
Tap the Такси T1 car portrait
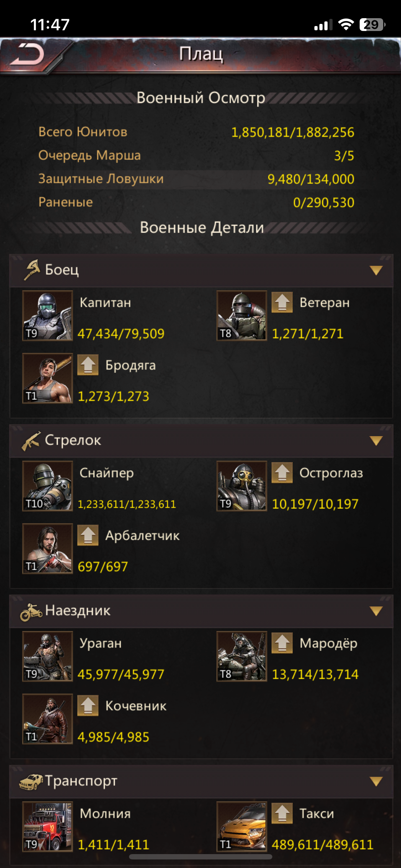tap(242, 827)
